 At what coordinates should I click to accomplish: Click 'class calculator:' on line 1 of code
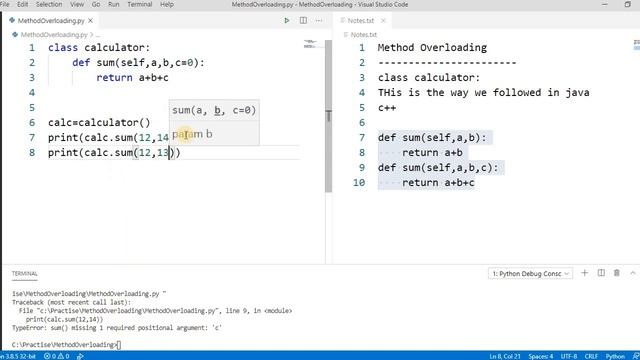pyautogui.click(x=99, y=47)
